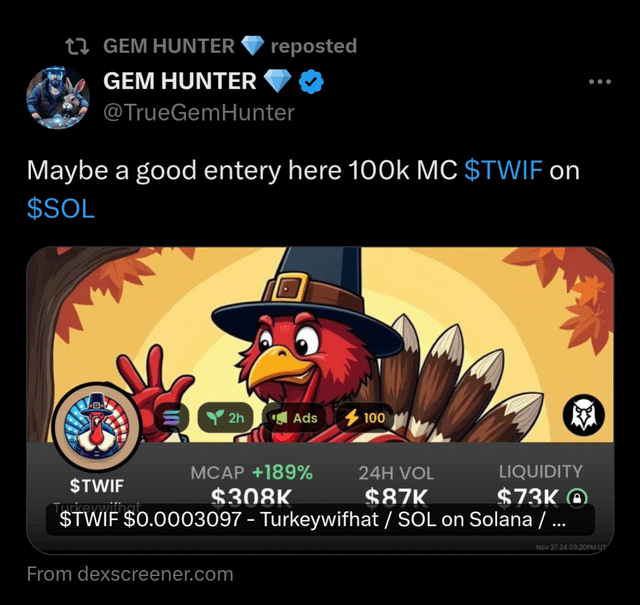This screenshot has height=605, width=640.
Task: Click the Solana chain icon badge
Action: (x=171, y=418)
